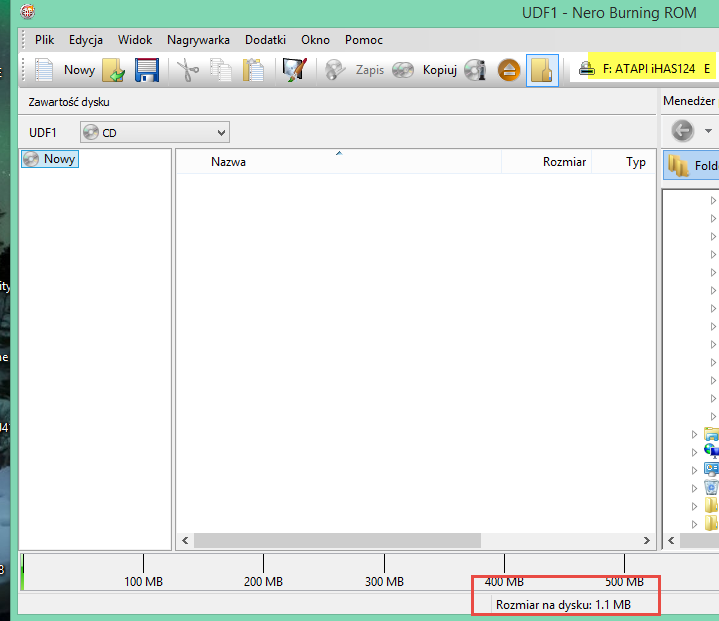Screen dimensions: 719x621
Task: Show disc info icon
Action: tap(475, 70)
